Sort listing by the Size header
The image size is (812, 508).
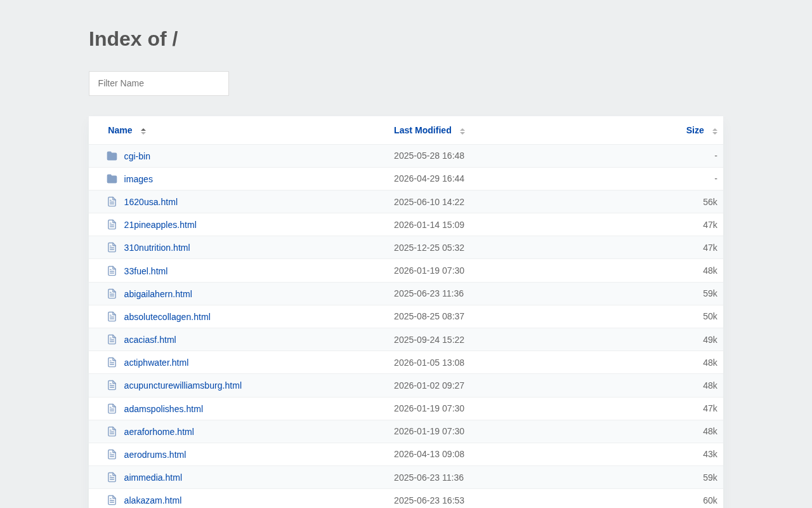coord(695,130)
